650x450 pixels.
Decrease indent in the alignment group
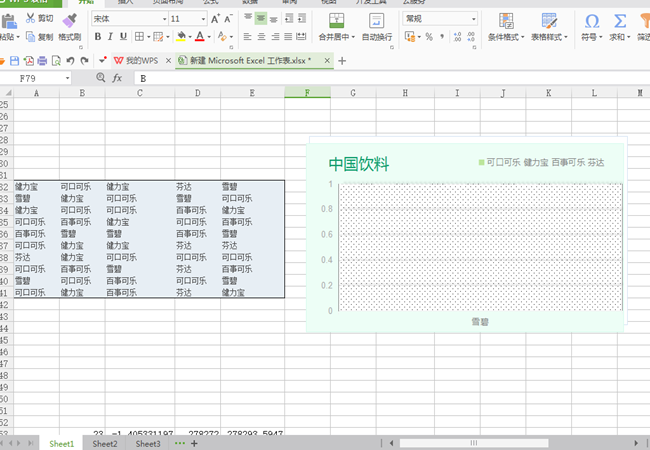coord(289,18)
